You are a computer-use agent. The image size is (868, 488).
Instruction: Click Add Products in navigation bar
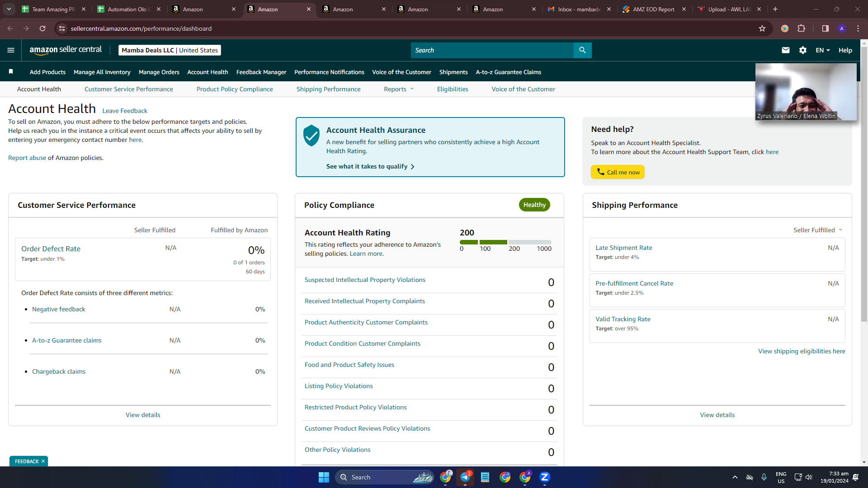point(47,72)
